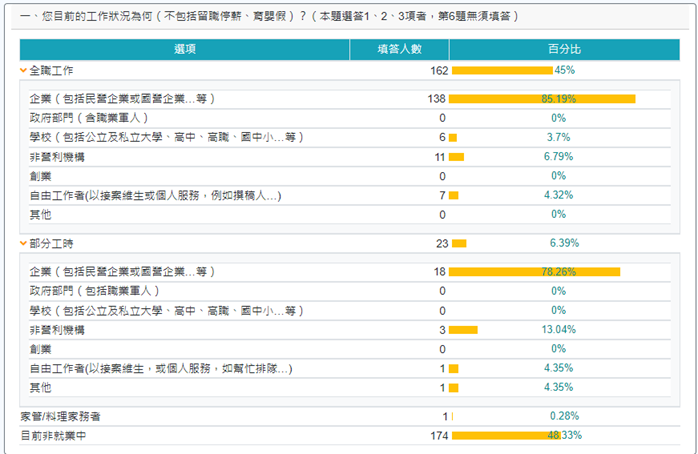The image size is (698, 454).
Task: Select the 全職工作 category label
Action: 51,71
